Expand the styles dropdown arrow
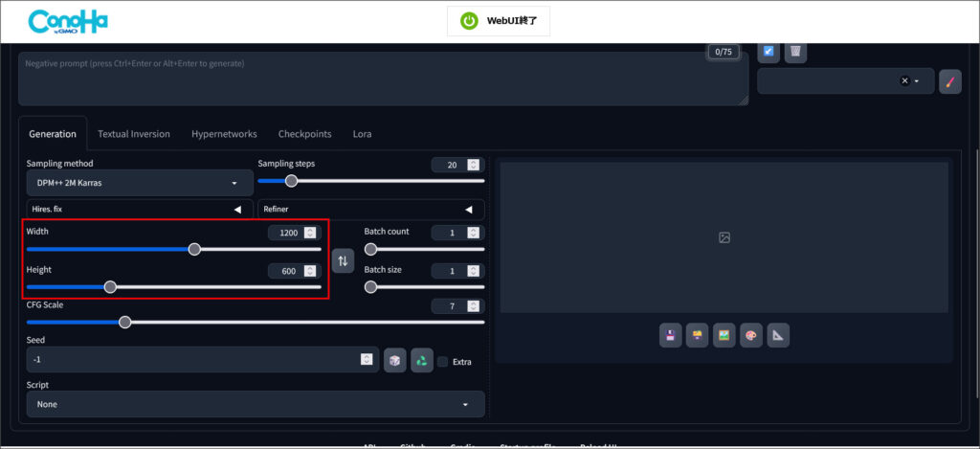Viewport: 980px width, 449px height. click(x=917, y=81)
